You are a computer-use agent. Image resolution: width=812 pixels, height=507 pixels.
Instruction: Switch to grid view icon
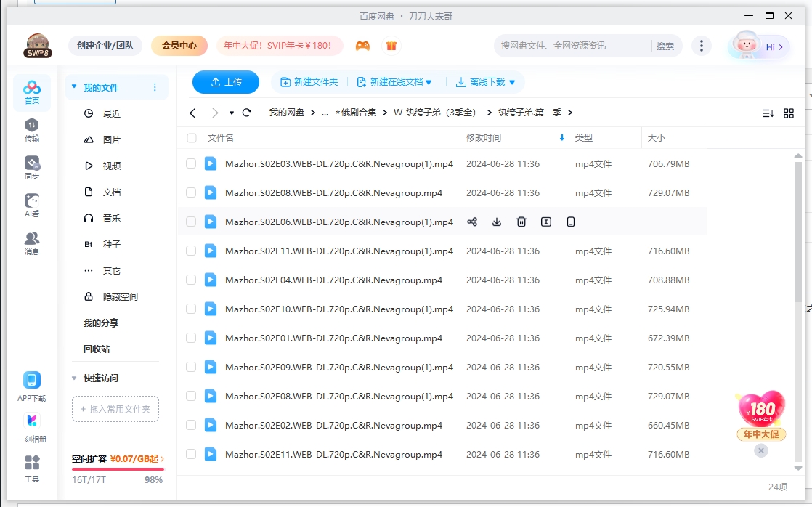click(x=789, y=113)
